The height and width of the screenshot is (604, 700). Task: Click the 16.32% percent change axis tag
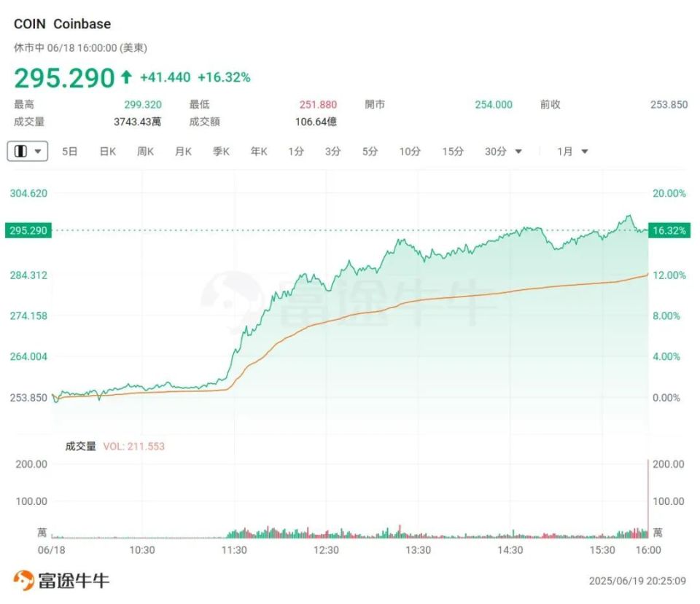(669, 230)
